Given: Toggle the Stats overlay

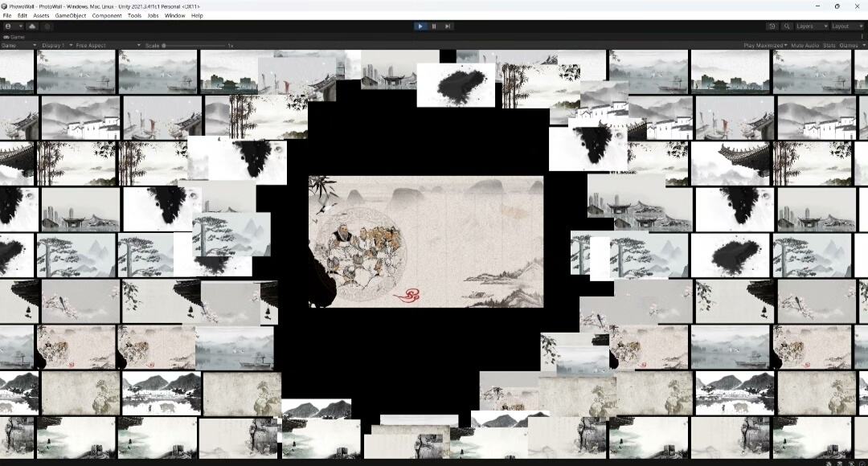Looking at the screenshot, I should (x=829, y=45).
